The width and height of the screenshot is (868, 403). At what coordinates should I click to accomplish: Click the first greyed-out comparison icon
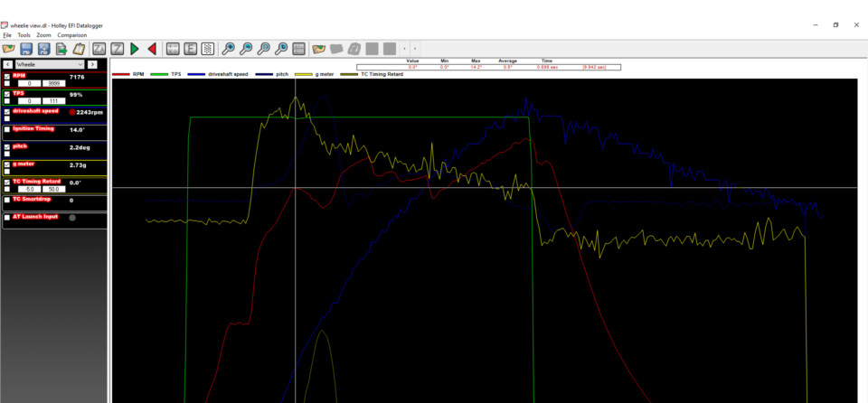[x=336, y=49]
